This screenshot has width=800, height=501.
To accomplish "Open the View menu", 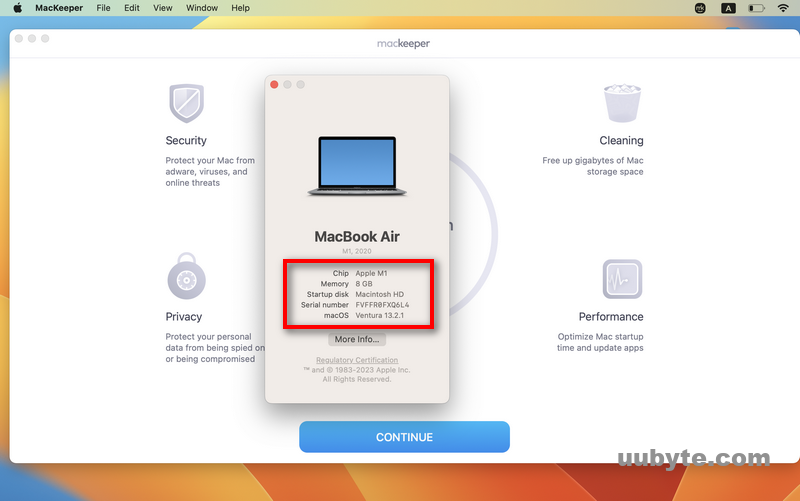I will (163, 8).
